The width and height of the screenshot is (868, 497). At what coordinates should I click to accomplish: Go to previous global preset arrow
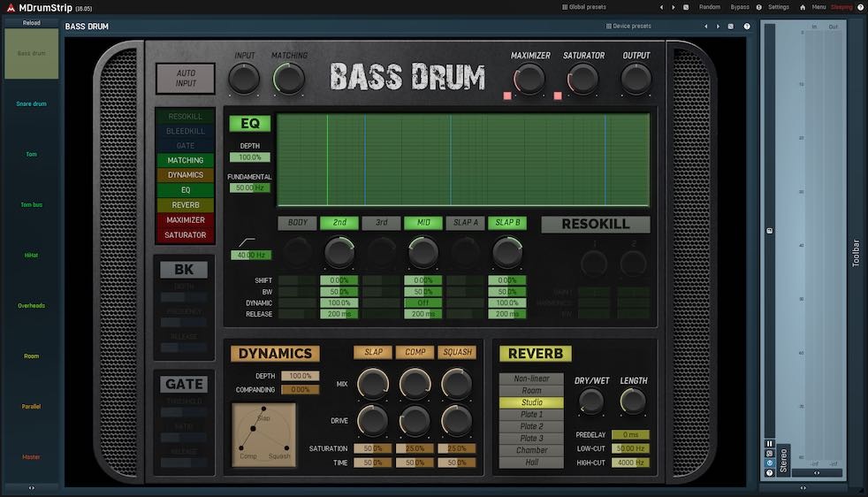pyautogui.click(x=661, y=7)
